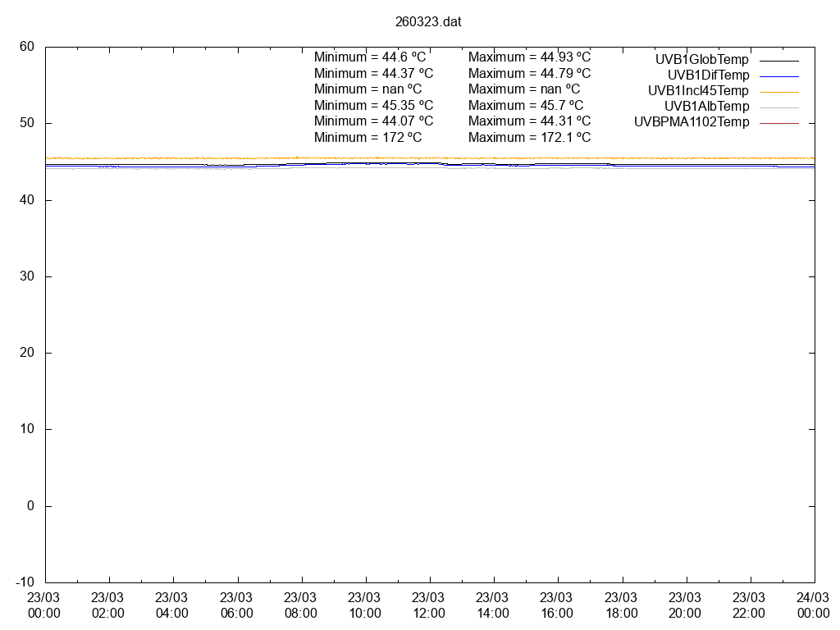Click the Maximum = 45.7 °C text
Image resolution: width=840 pixels, height=630 pixels.
click(526, 105)
